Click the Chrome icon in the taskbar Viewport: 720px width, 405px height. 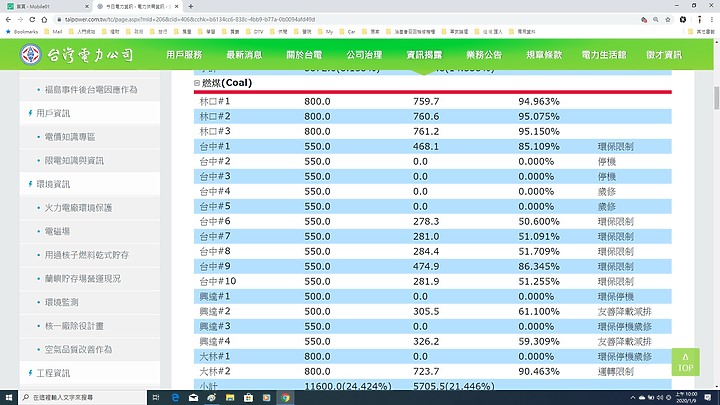pos(285,397)
